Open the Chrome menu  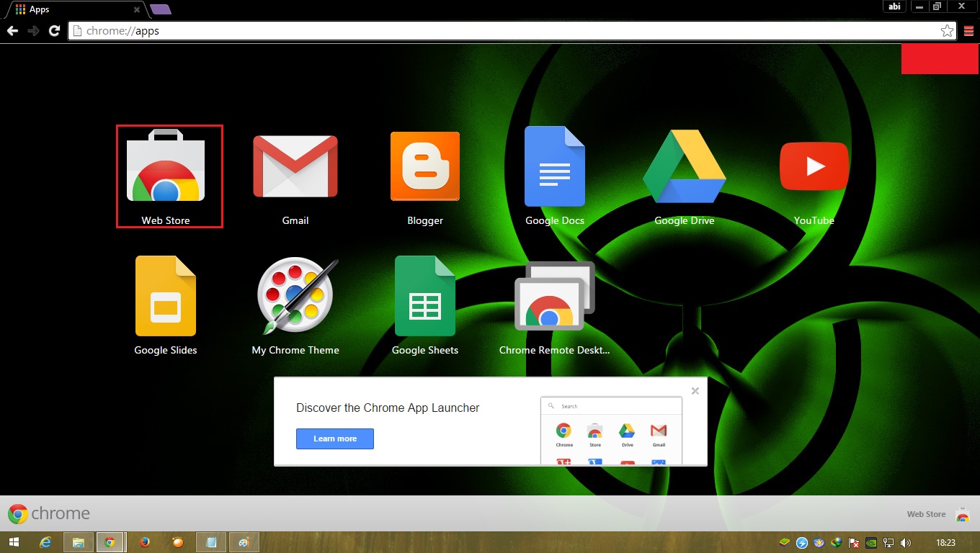(968, 31)
